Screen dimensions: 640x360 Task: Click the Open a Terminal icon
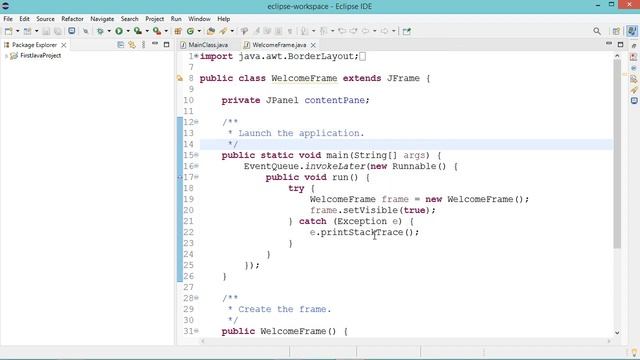72,31
